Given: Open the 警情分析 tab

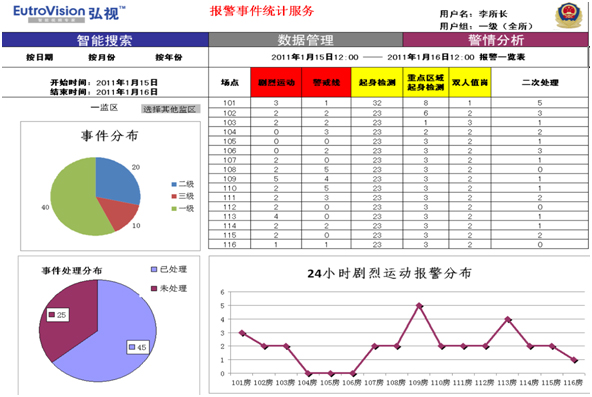Looking at the screenshot, I should pos(496,40).
